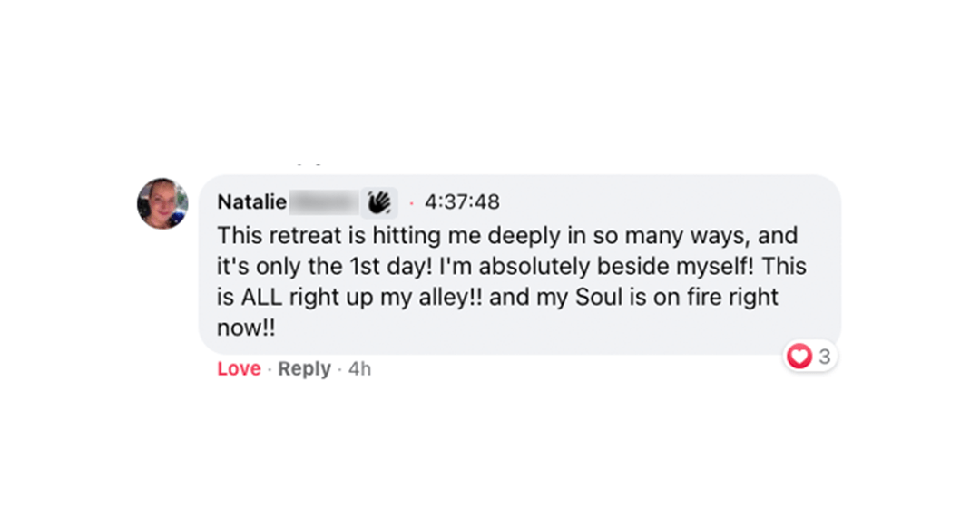Click the blurred surname next to Natalie

tap(324, 202)
